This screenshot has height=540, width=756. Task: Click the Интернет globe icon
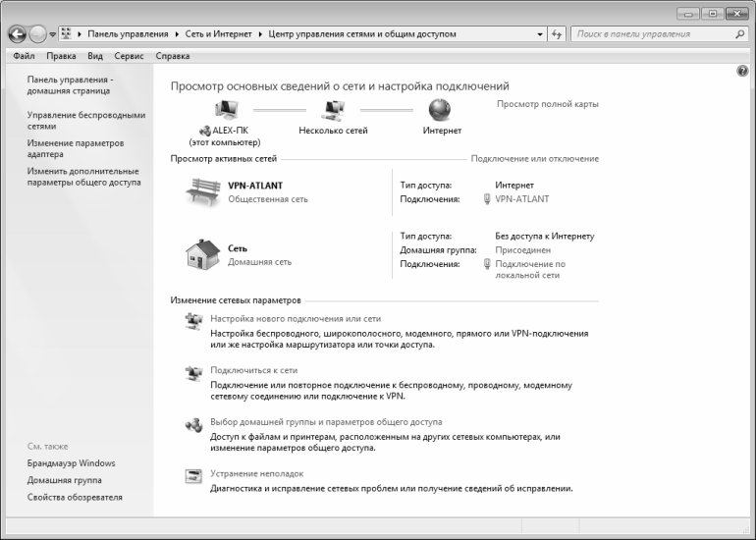441,109
